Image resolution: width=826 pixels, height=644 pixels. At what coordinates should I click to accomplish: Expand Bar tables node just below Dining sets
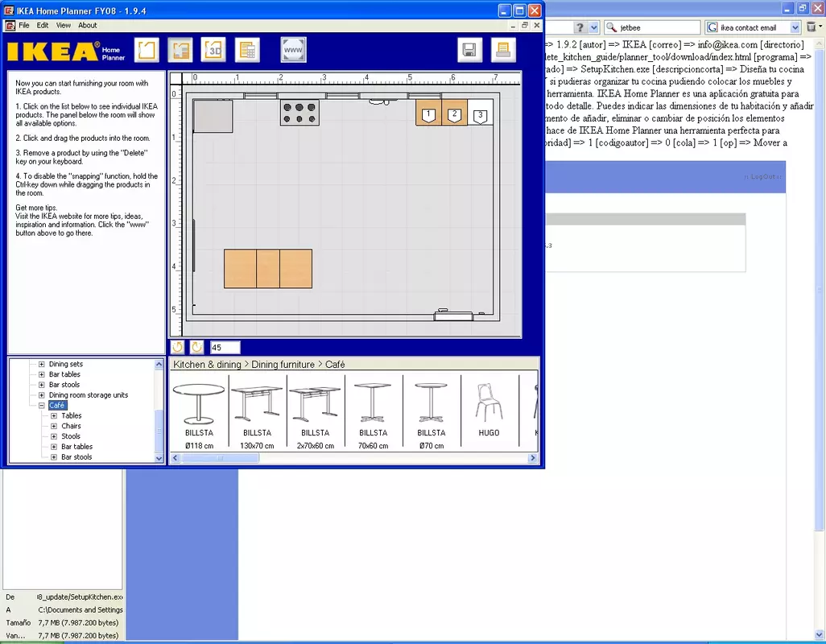[42, 374]
